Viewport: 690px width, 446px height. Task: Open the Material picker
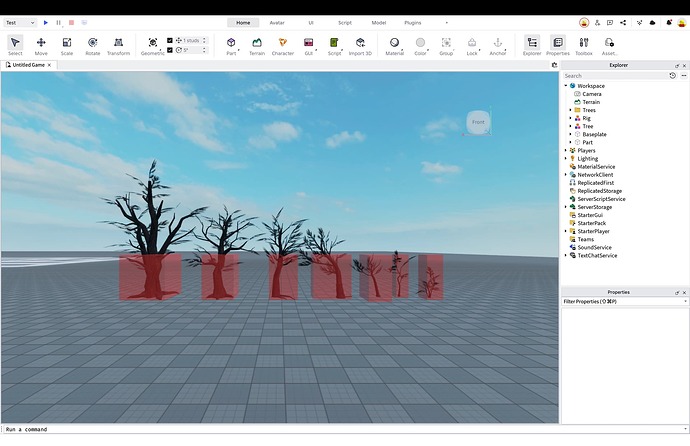point(394,45)
